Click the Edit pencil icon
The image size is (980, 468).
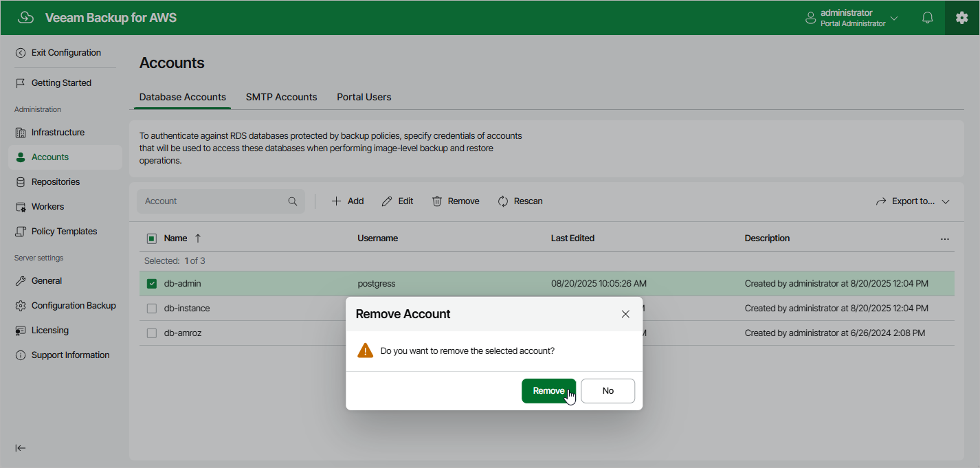387,201
